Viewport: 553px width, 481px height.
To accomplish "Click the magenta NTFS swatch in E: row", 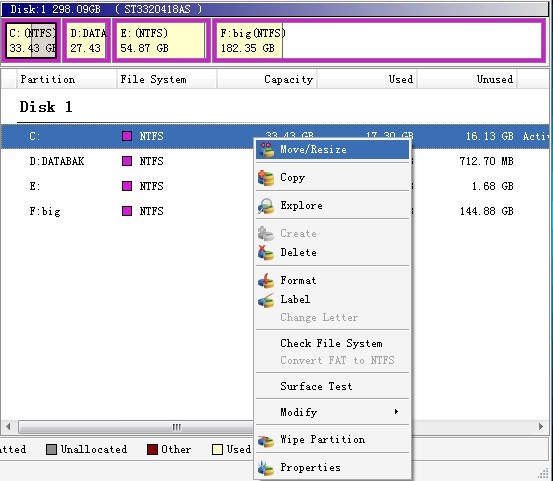I will click(127, 186).
